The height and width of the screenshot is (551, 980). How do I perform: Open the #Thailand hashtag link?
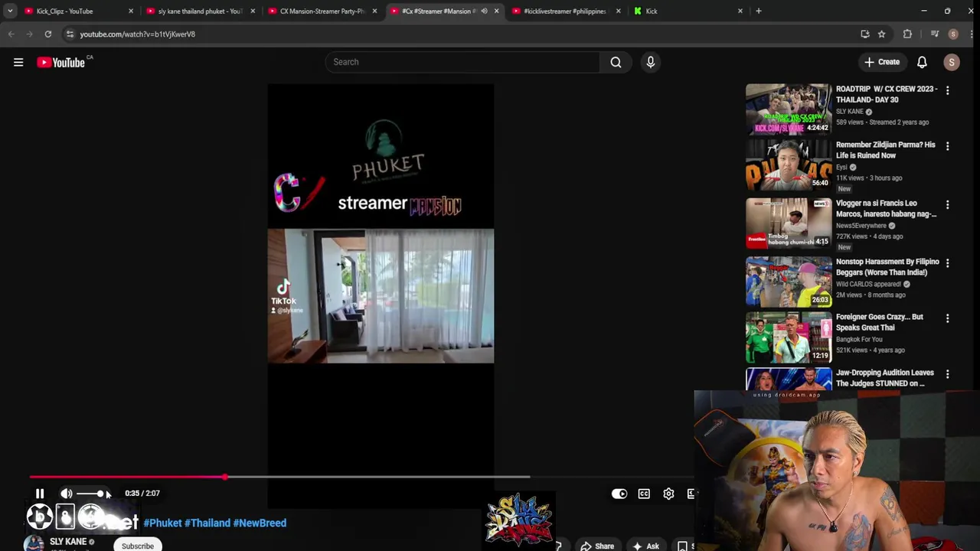point(207,523)
